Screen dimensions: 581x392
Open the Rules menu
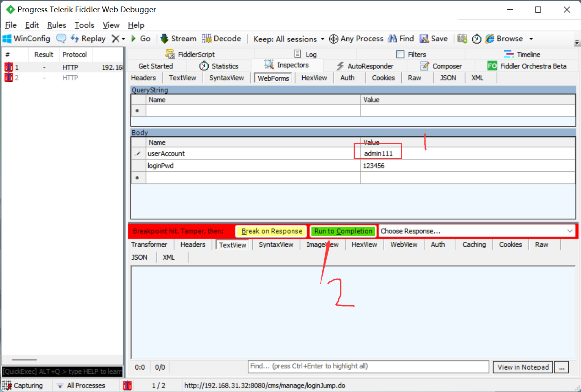click(x=56, y=25)
